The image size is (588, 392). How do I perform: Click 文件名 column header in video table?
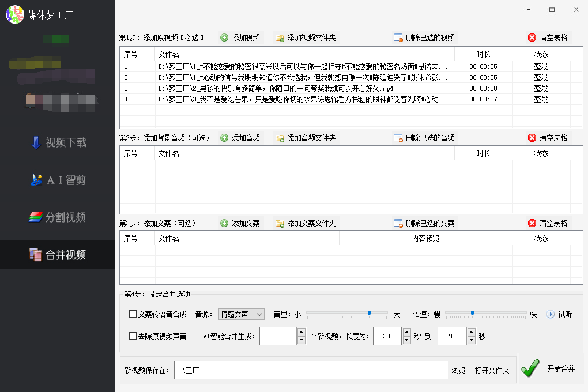(x=304, y=54)
